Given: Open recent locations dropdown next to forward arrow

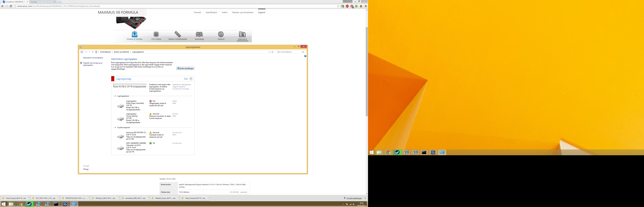Looking at the screenshot, I should click(90, 52).
